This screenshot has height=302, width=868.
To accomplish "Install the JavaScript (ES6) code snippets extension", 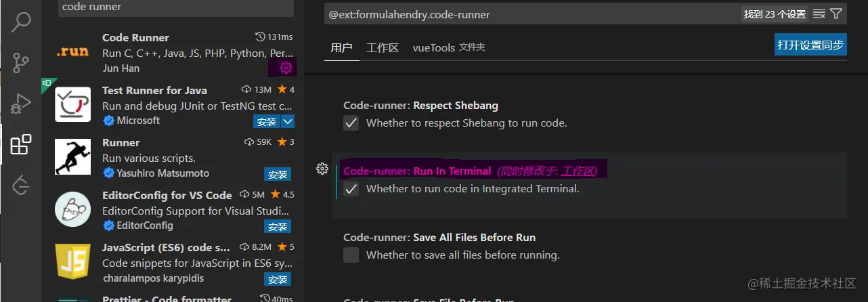I will (278, 279).
